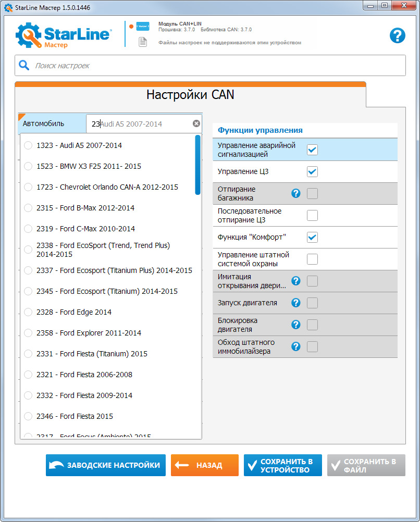Open help for Обход штатного иммобилайзера
The image size is (420, 522).
click(x=296, y=346)
